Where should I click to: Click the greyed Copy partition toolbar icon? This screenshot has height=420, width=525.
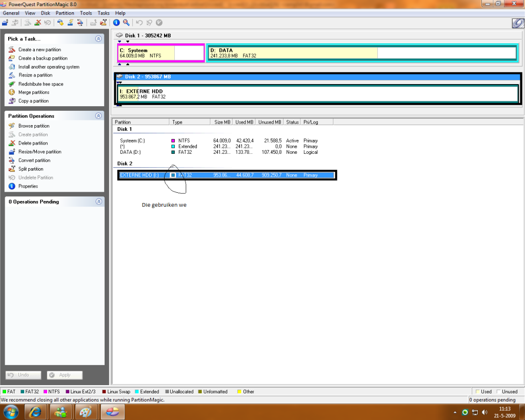click(15, 23)
